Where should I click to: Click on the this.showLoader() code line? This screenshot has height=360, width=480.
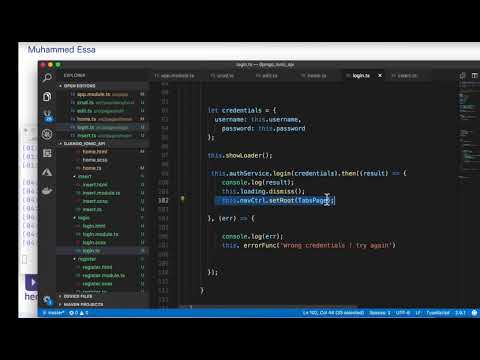pyautogui.click(x=240, y=155)
